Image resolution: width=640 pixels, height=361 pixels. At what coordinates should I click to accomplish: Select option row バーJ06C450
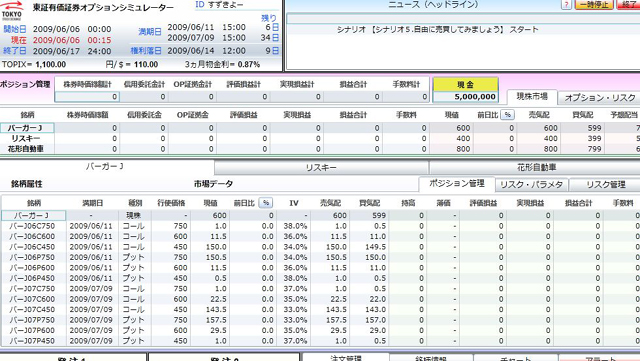pos(320,247)
